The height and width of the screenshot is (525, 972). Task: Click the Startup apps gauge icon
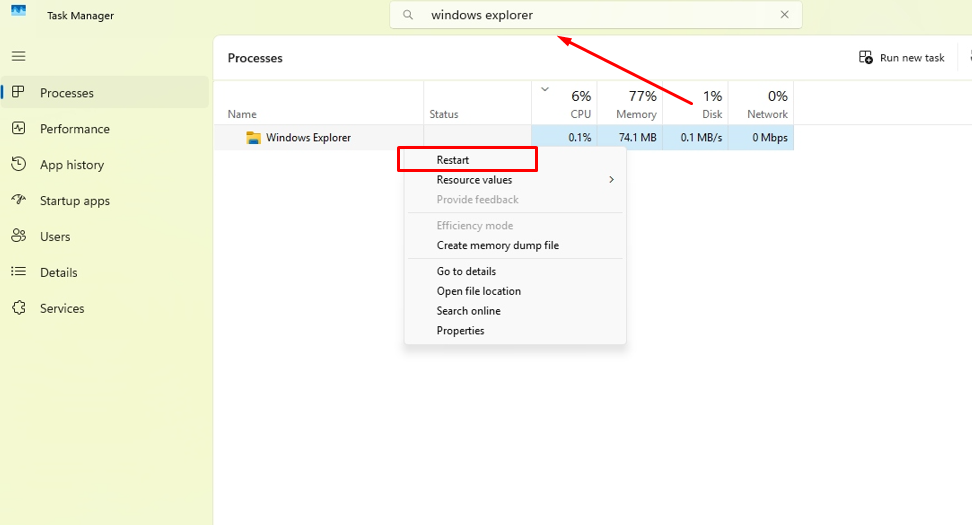[x=19, y=200]
